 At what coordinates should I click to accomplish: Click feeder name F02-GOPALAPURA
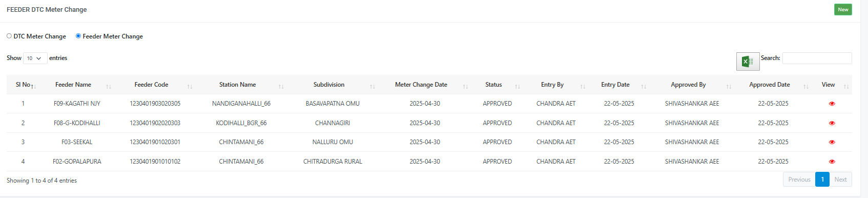point(77,162)
